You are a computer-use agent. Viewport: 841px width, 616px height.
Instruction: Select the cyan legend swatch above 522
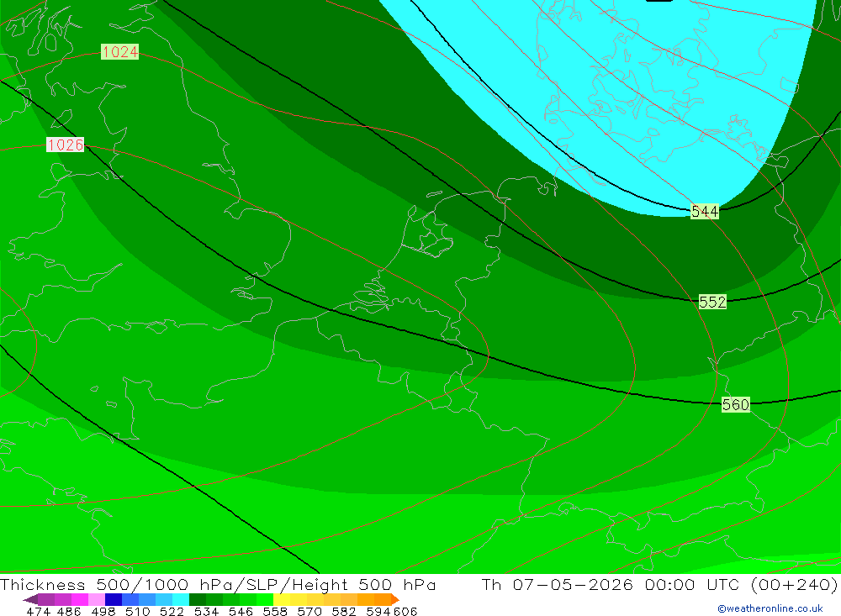coord(181,599)
